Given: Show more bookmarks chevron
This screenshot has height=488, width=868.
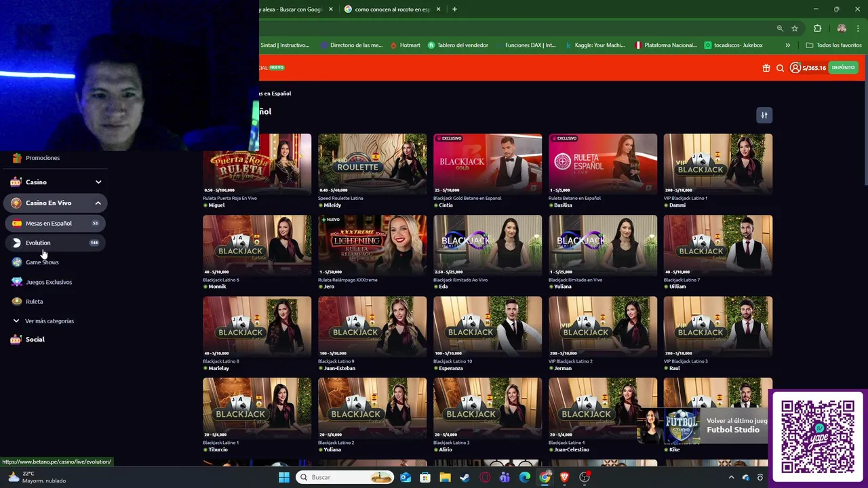Looking at the screenshot, I should tap(787, 45).
